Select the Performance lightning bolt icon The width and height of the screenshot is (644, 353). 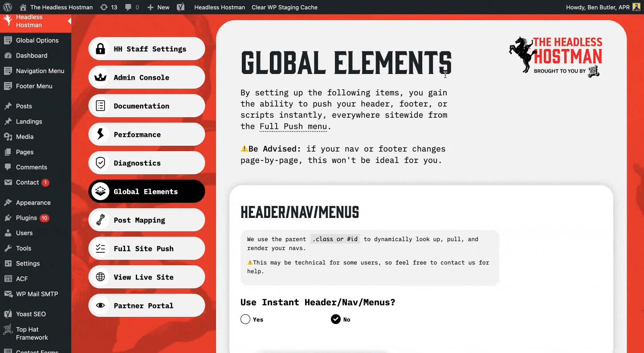tap(101, 134)
